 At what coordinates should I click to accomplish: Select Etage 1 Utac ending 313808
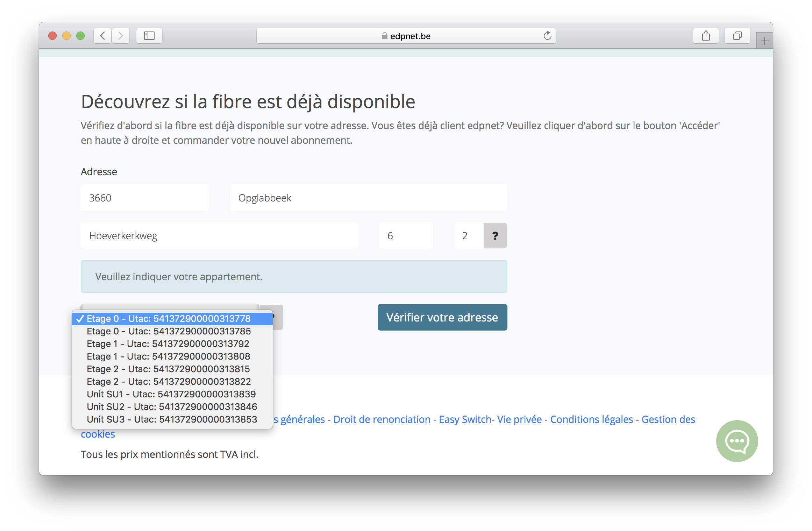172,356
